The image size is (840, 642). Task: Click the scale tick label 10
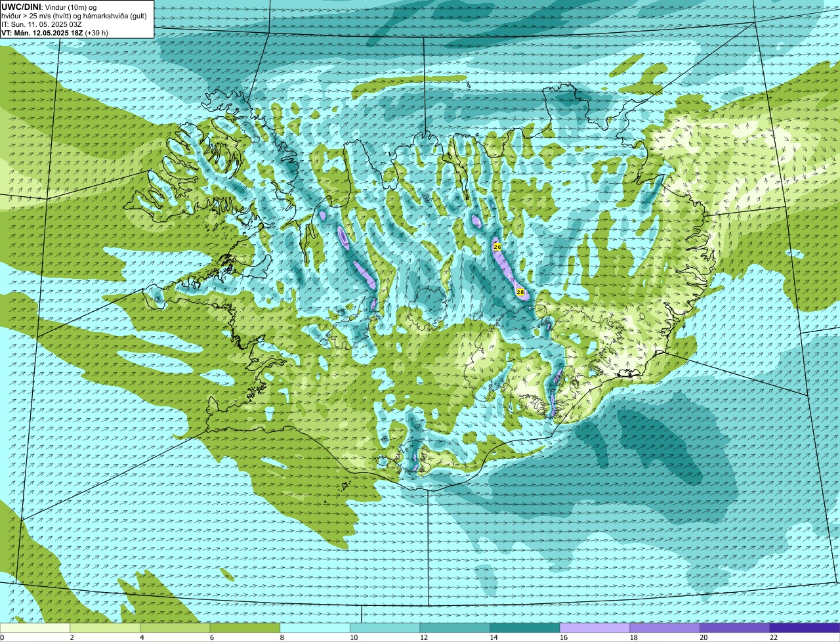point(354,637)
